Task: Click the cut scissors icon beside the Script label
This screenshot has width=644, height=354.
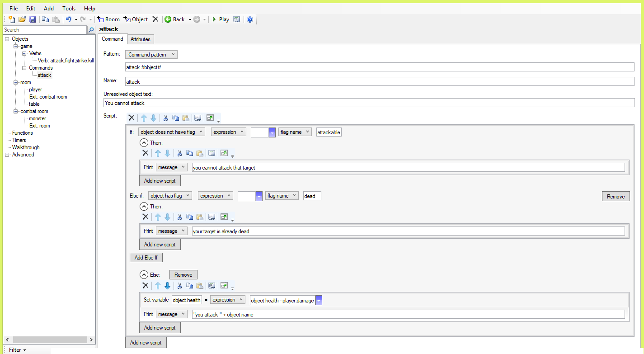Action: (x=165, y=118)
